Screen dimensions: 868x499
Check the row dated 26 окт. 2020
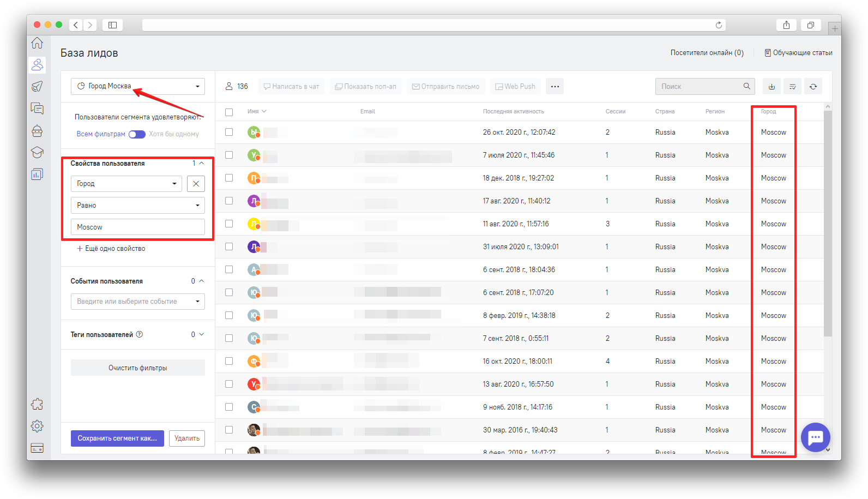click(229, 132)
